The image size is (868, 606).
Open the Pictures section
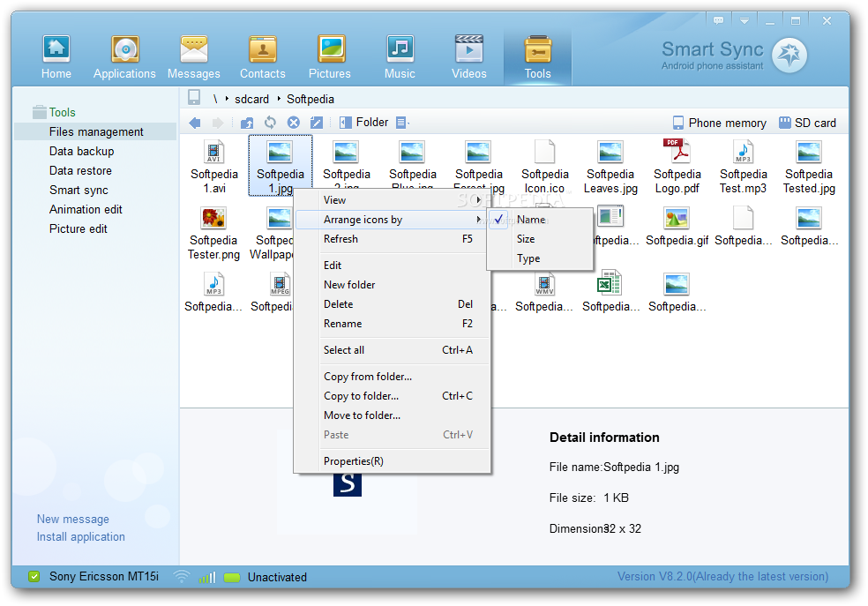pos(330,57)
